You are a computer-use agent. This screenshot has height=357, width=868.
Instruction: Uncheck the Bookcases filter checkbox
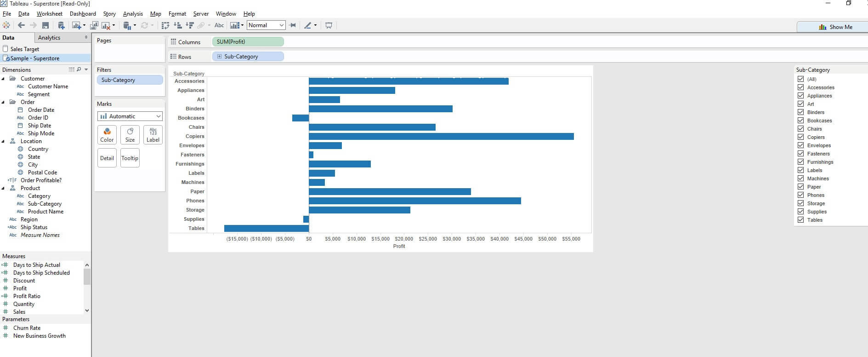[x=801, y=121]
